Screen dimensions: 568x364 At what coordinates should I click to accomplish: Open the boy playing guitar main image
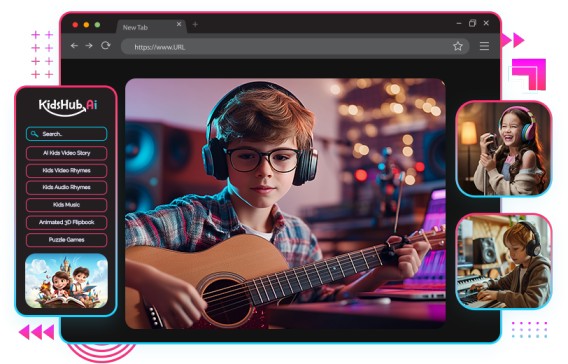coord(285,204)
